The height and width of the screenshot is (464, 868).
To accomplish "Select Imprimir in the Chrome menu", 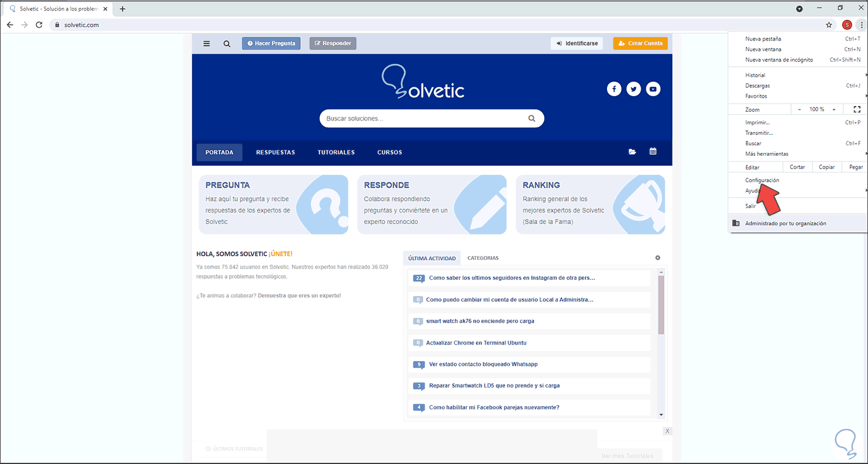I will tap(798, 123).
